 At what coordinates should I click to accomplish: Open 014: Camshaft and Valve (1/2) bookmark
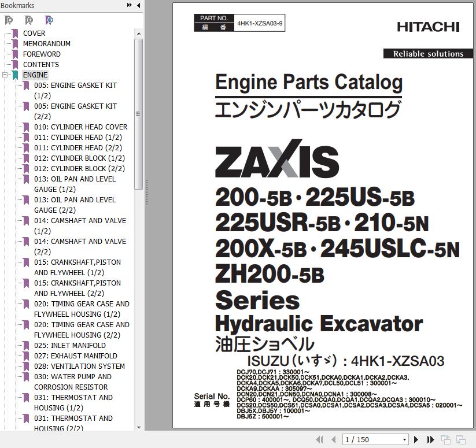[x=80, y=225]
